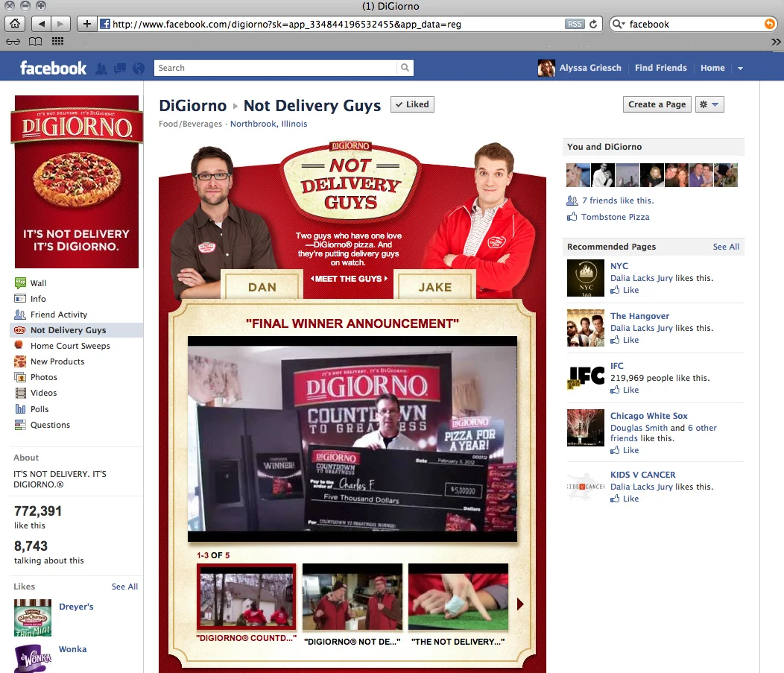This screenshot has width=784, height=673.
Task: Click See All in Likes section
Action: 124,587
